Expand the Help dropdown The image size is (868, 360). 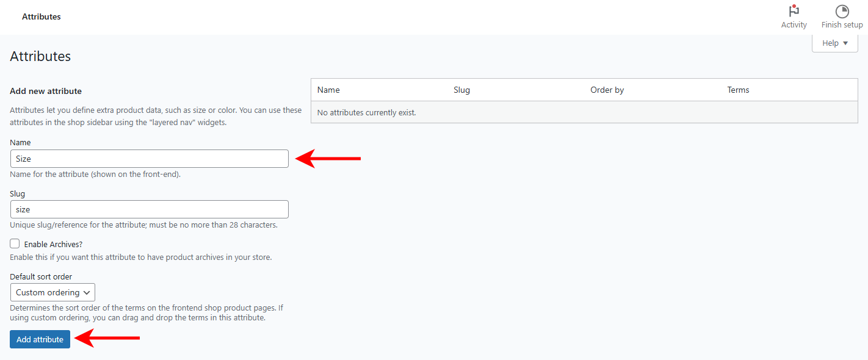(x=834, y=43)
